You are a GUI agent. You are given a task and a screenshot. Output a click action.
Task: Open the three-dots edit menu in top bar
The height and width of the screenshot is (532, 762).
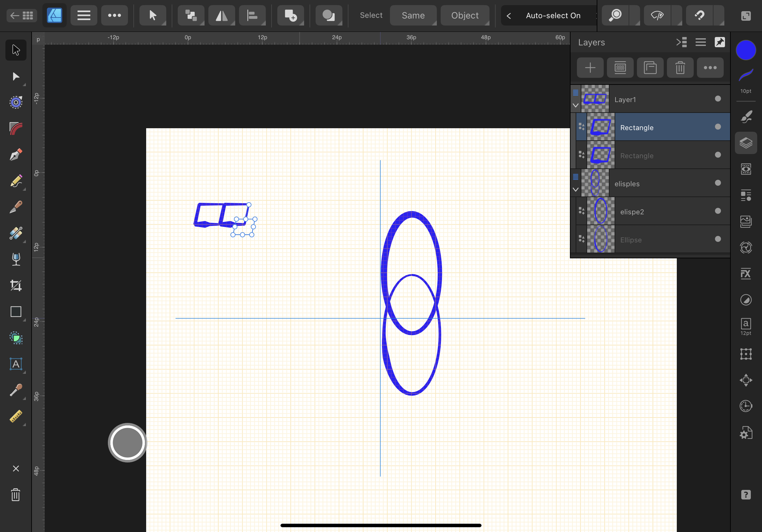115,15
